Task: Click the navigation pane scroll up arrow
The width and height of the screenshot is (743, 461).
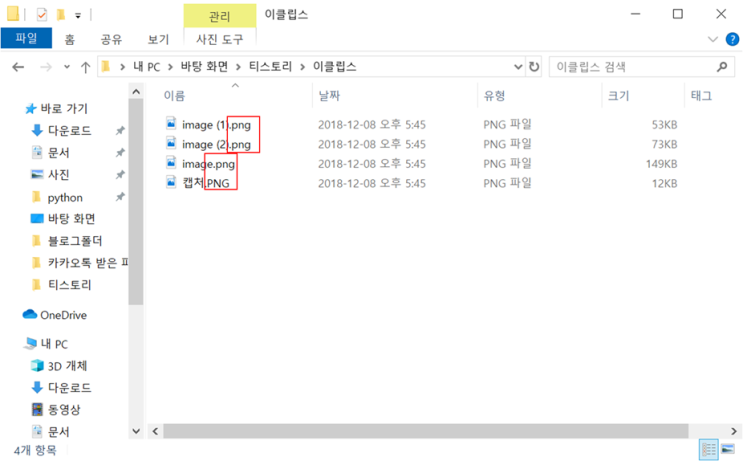Action: point(136,91)
